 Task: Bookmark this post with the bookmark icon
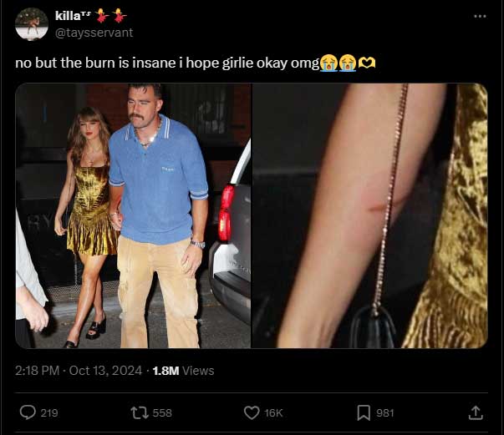(x=364, y=412)
